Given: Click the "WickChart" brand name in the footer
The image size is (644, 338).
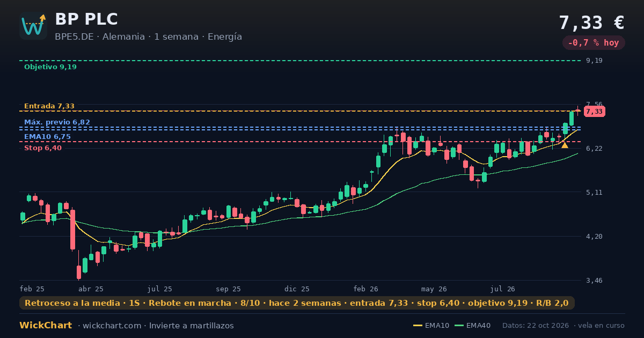Looking at the screenshot, I should [x=46, y=326].
